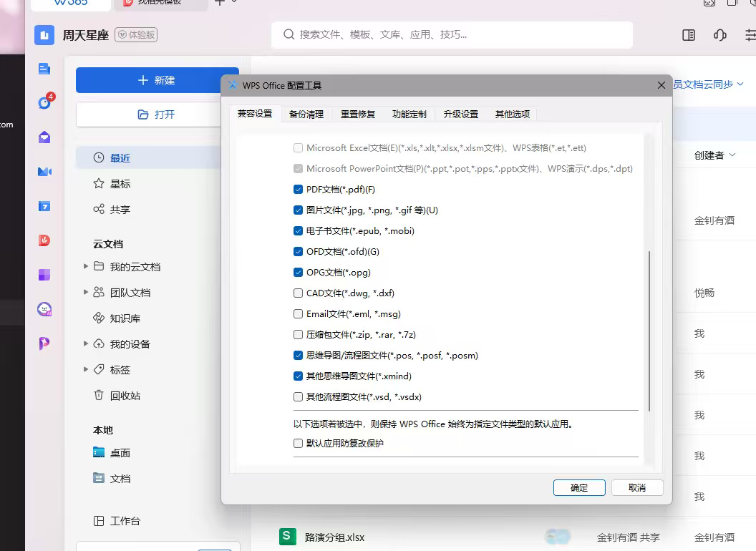
Task: Switch to 备份清理 tab
Action: [306, 114]
